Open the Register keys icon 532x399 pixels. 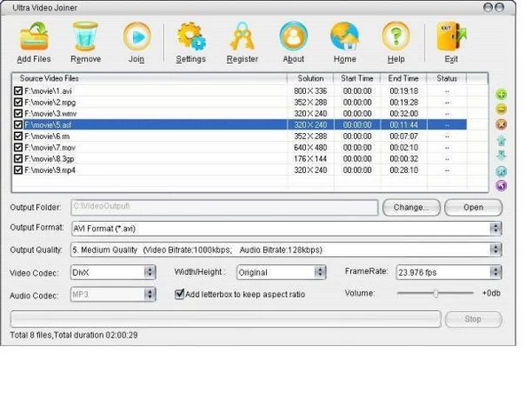click(242, 36)
